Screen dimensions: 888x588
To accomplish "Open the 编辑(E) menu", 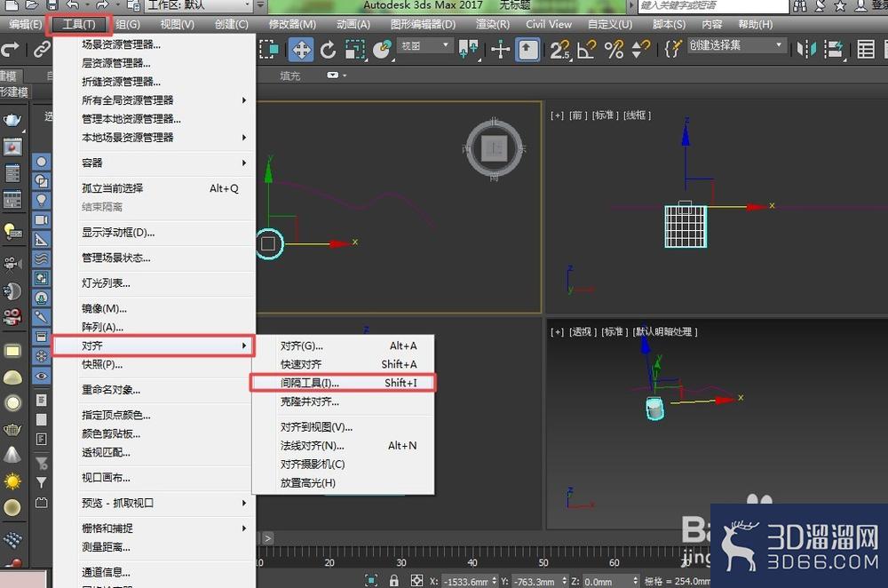I will (x=25, y=24).
